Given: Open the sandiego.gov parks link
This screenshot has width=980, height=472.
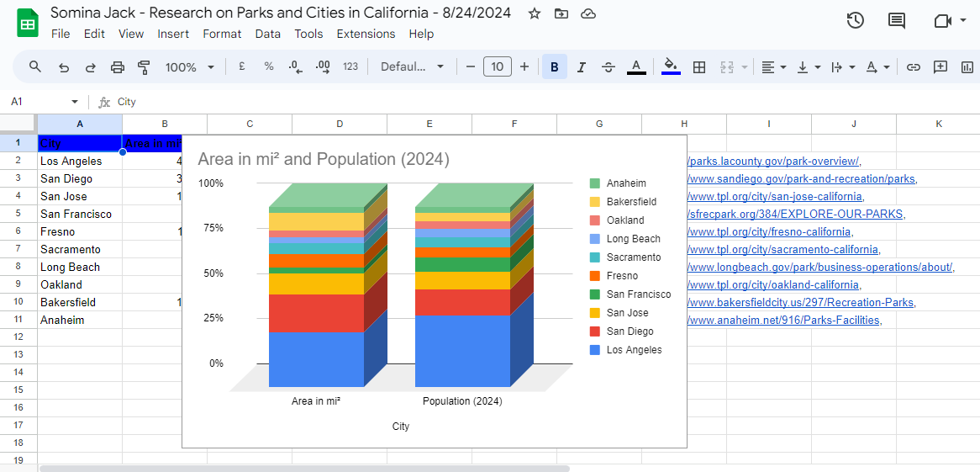Looking at the screenshot, I should (x=801, y=179).
